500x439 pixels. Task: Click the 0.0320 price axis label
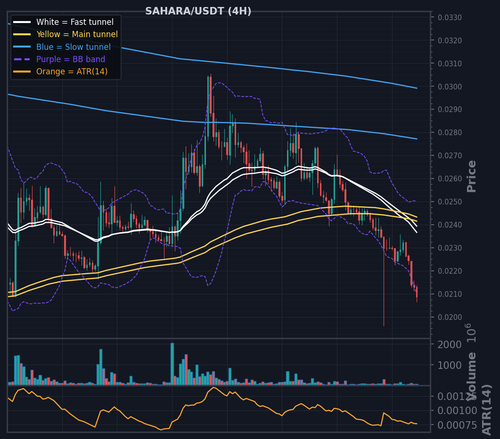(450, 41)
